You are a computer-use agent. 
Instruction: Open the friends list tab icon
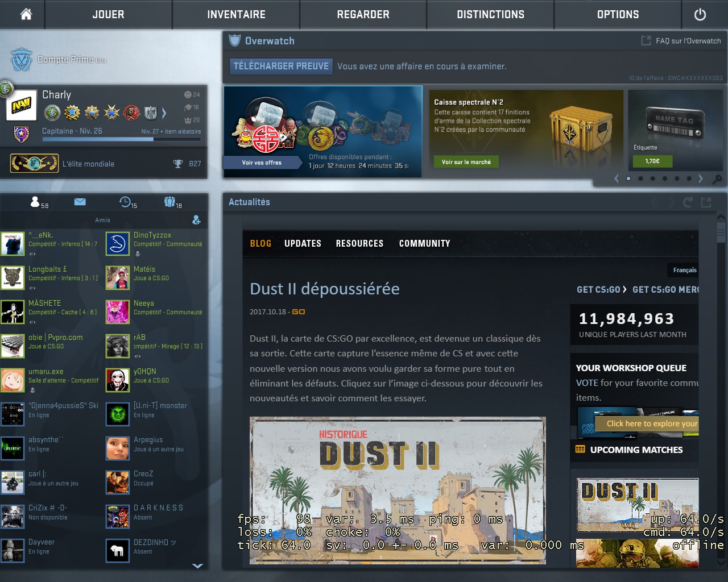[x=36, y=202]
